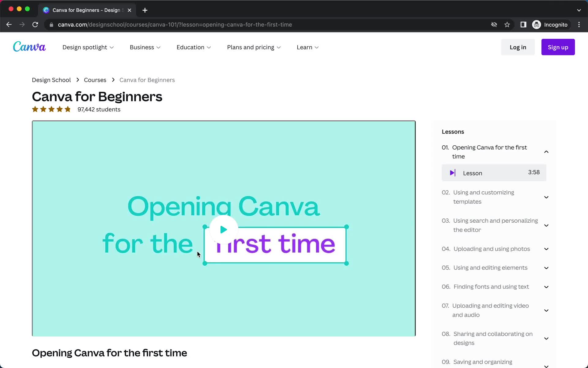Image resolution: width=588 pixels, height=368 pixels.
Task: Click the eye icon in the address bar
Action: pos(494,25)
